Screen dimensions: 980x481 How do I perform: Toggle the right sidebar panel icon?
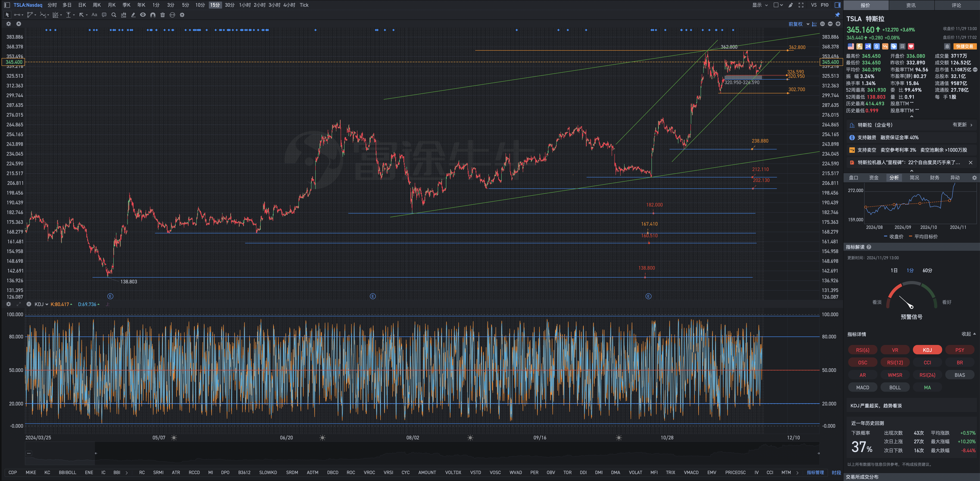(837, 5)
